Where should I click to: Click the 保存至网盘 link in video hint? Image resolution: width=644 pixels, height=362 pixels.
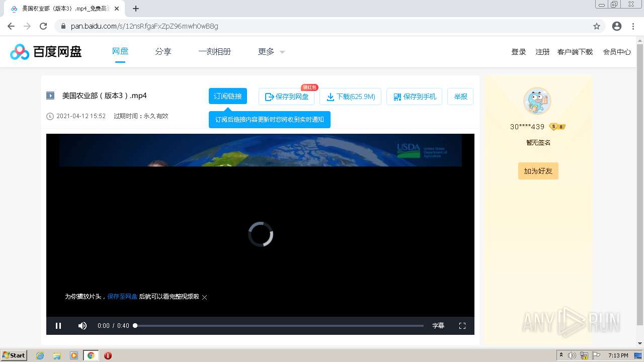pyautogui.click(x=122, y=297)
